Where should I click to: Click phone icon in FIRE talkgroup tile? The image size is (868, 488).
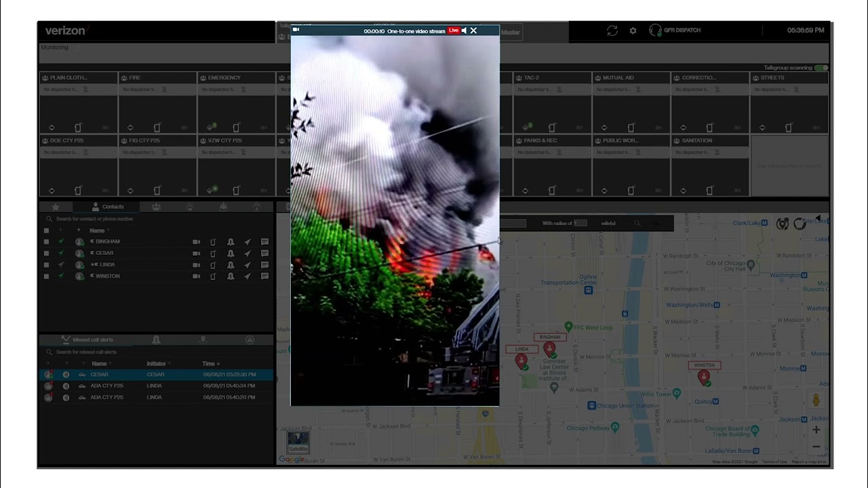pos(157,127)
